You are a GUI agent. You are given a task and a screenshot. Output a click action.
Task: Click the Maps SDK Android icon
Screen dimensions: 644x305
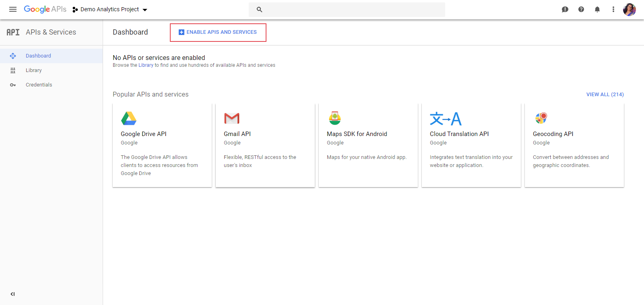click(x=334, y=118)
